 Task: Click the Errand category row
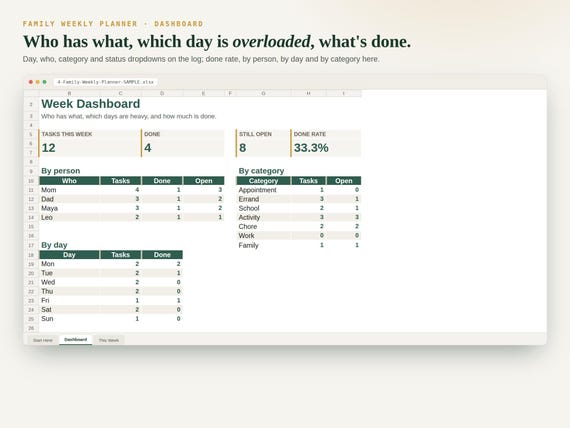[299, 199]
